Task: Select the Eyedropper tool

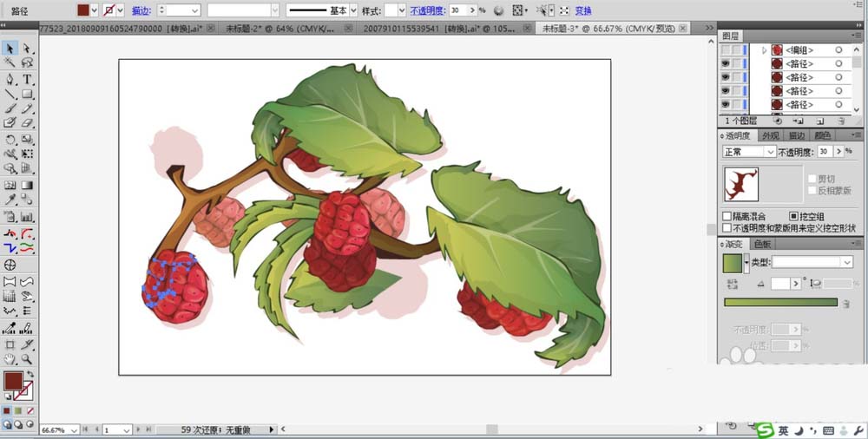Action: (10, 200)
